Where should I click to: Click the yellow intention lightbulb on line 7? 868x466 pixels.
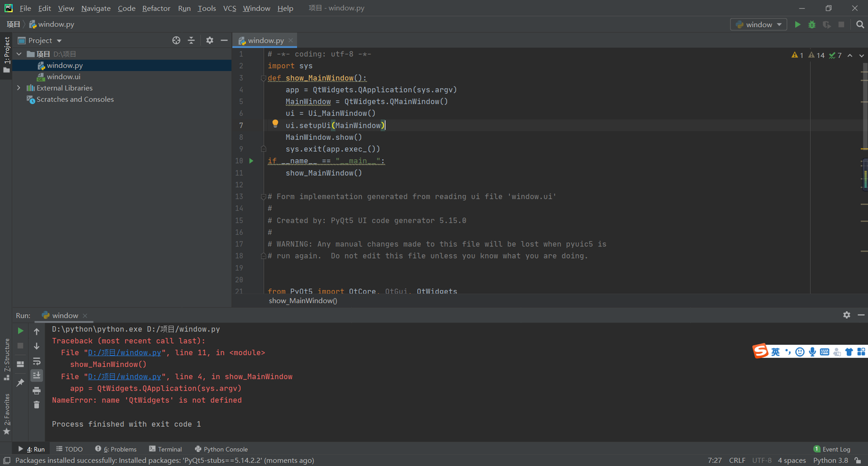(275, 124)
